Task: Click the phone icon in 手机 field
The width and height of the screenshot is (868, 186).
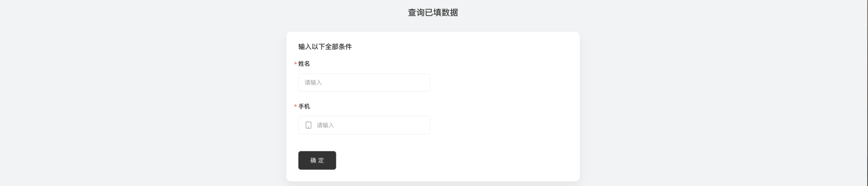Action: pyautogui.click(x=309, y=125)
